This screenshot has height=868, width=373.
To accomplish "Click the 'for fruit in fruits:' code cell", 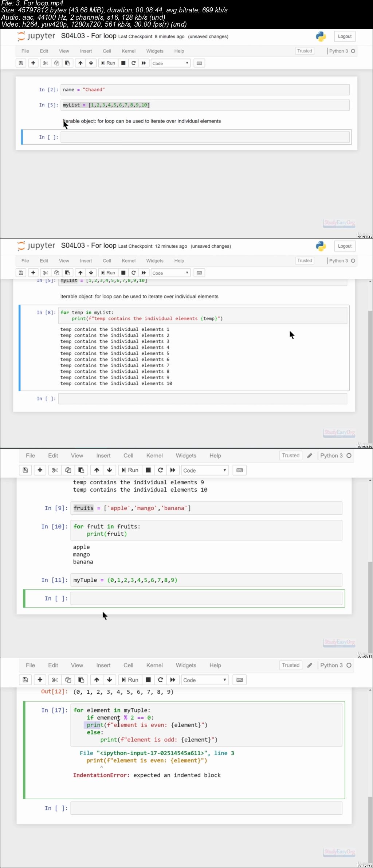I will (206, 530).
